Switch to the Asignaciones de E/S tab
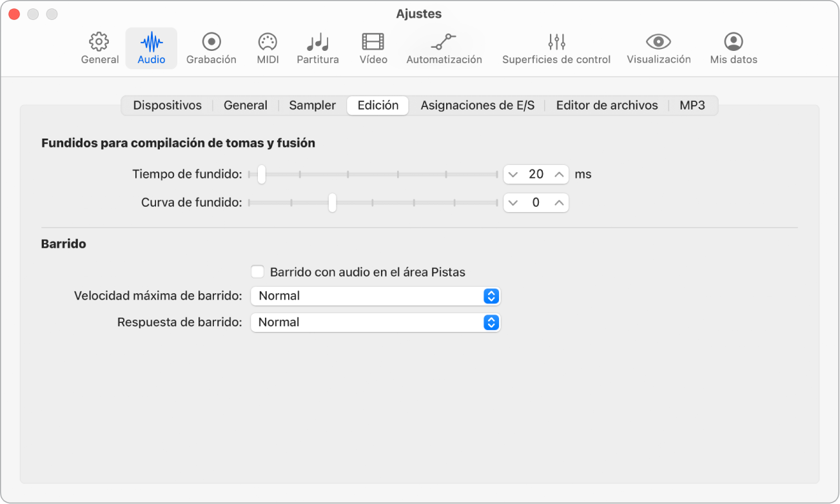This screenshot has height=504, width=840. tap(477, 105)
